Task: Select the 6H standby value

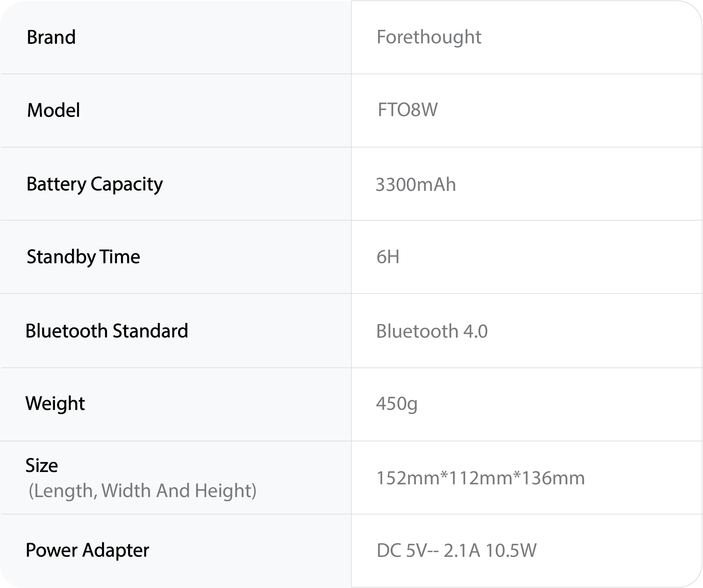Action: point(388,257)
